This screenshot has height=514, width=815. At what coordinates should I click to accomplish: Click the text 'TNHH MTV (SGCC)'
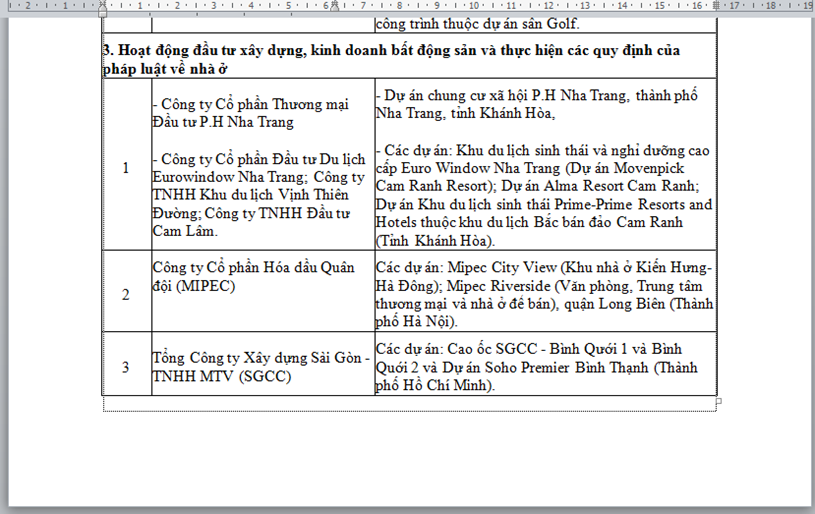[222, 376]
